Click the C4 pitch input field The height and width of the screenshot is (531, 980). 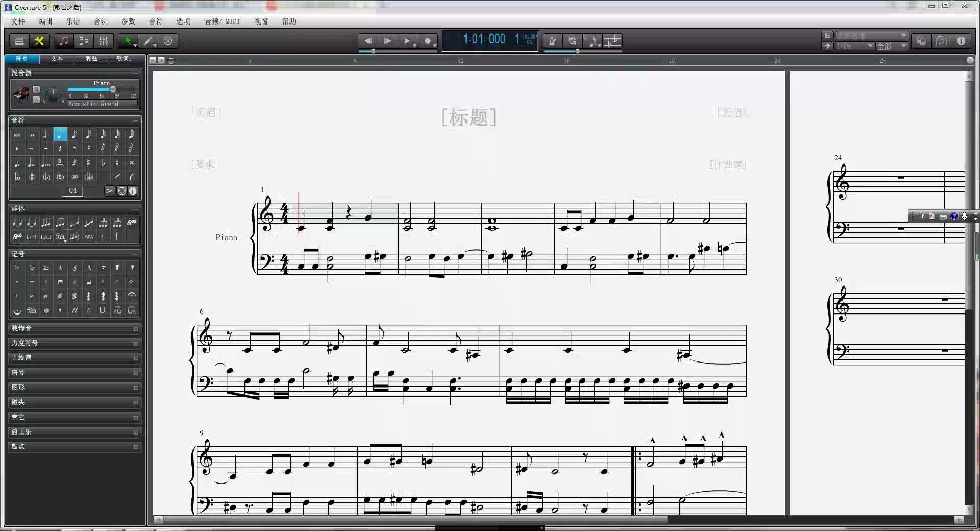(73, 191)
